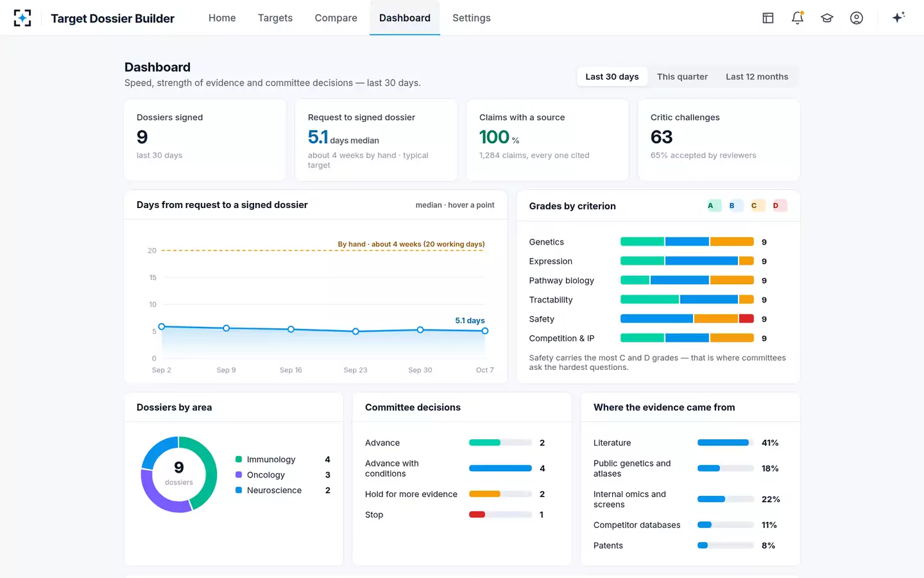The width and height of the screenshot is (924, 578).
Task: Open the graduation cap learning icon
Action: pos(827,18)
